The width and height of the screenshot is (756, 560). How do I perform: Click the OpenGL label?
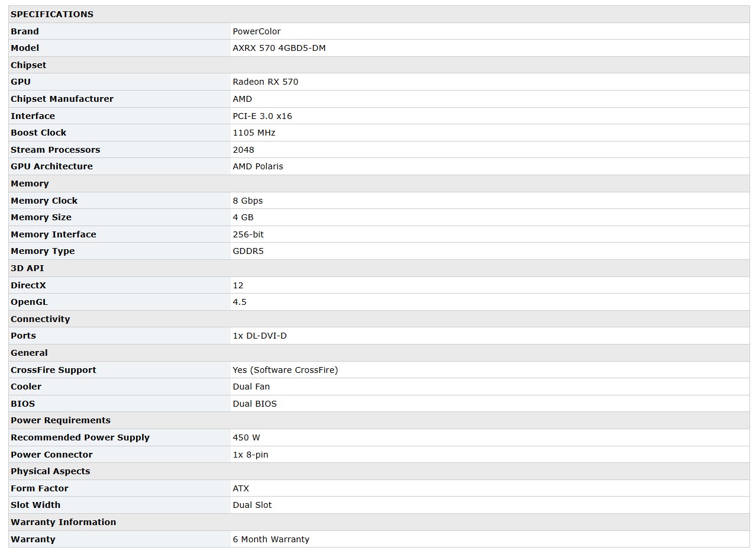coord(29,302)
